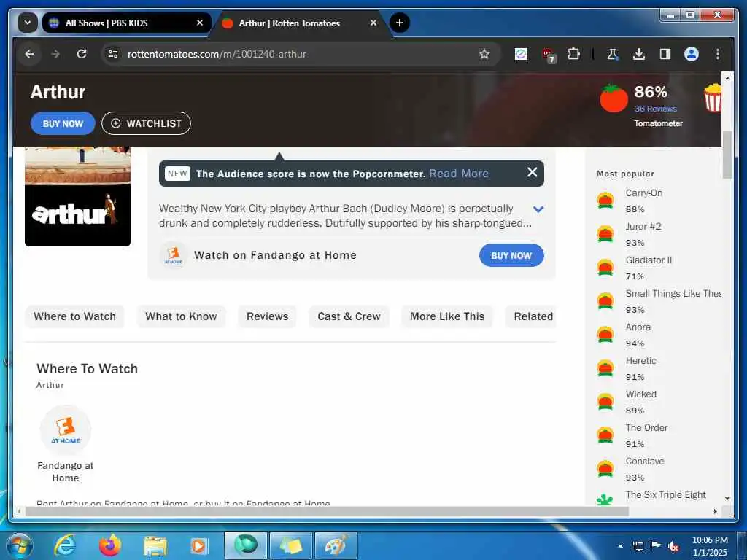Click Fandango icon in Watch on row

coord(174,254)
